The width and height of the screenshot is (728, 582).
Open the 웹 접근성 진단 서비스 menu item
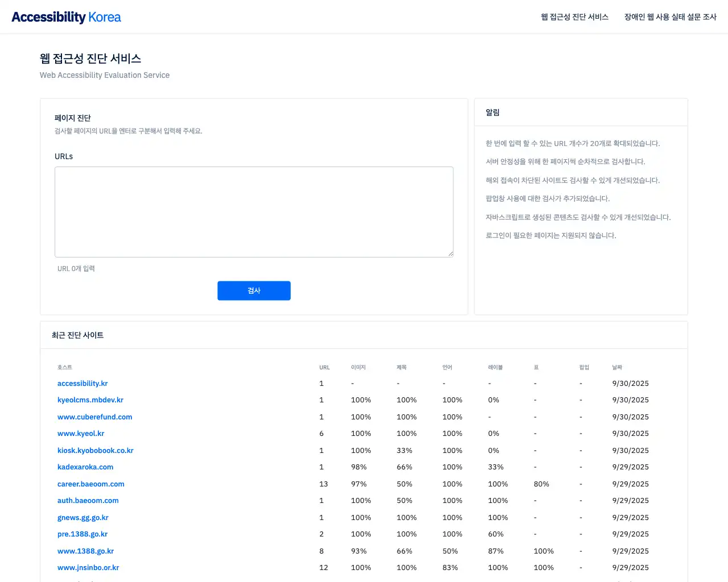point(574,17)
